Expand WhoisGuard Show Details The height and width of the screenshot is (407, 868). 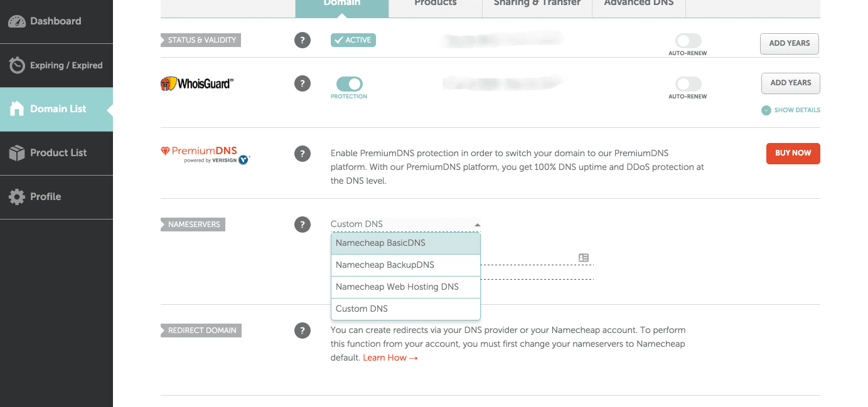point(791,110)
